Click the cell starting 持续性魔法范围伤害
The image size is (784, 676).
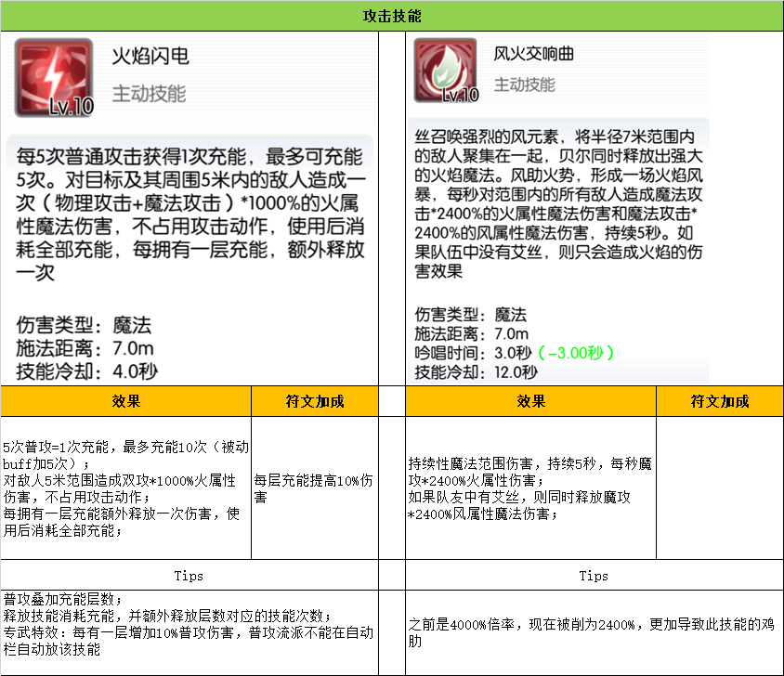[530, 488]
